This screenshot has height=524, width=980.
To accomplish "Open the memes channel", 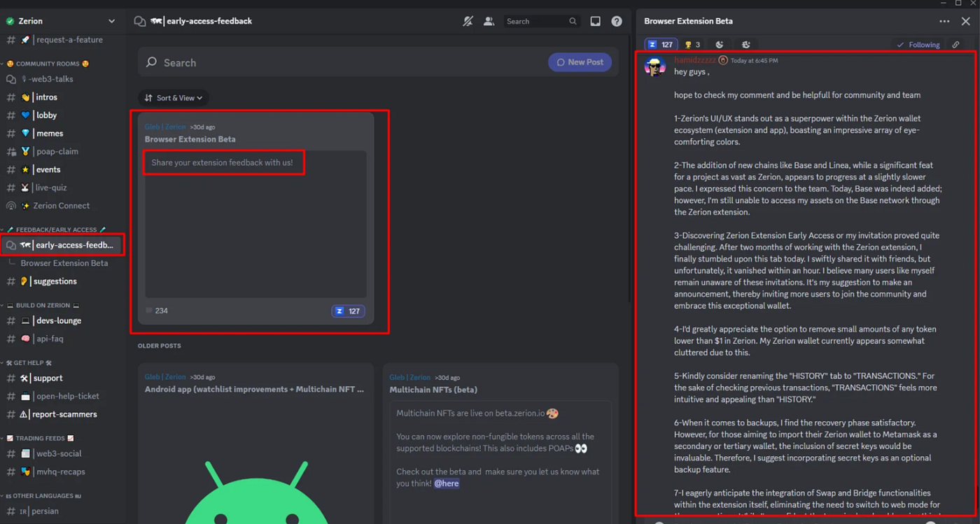I will (x=62, y=134).
